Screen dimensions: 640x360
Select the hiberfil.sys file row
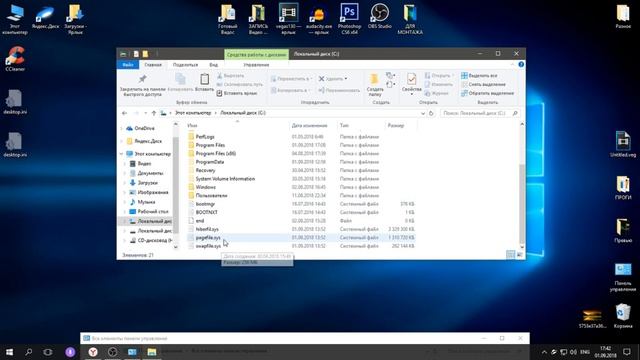tap(301, 229)
